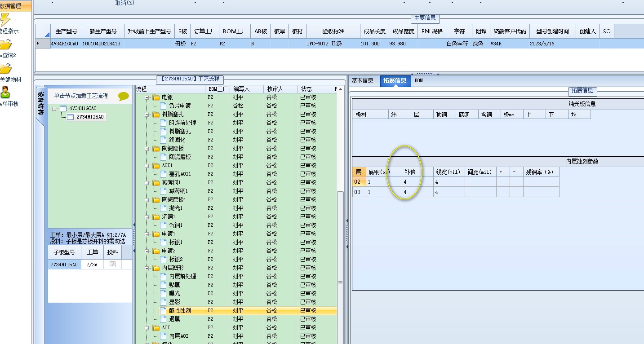Click the 取消(Z) menu item
The width and height of the screenshot is (644, 344).
pyautogui.click(x=124, y=3)
